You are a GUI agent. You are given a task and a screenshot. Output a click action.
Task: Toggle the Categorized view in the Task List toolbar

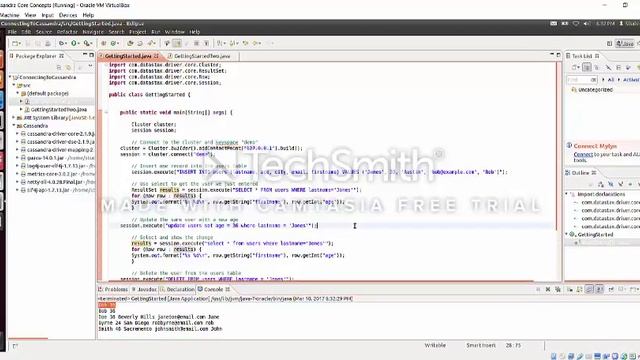point(587,67)
